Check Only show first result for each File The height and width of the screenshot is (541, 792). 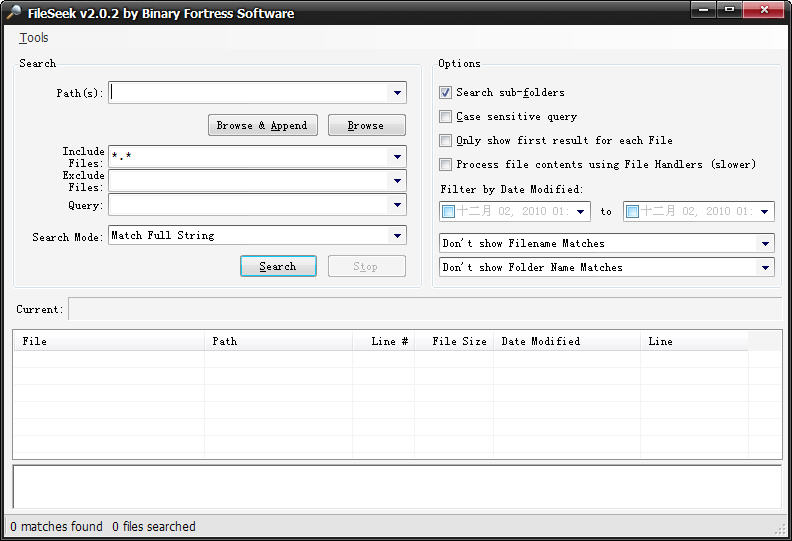pos(446,141)
